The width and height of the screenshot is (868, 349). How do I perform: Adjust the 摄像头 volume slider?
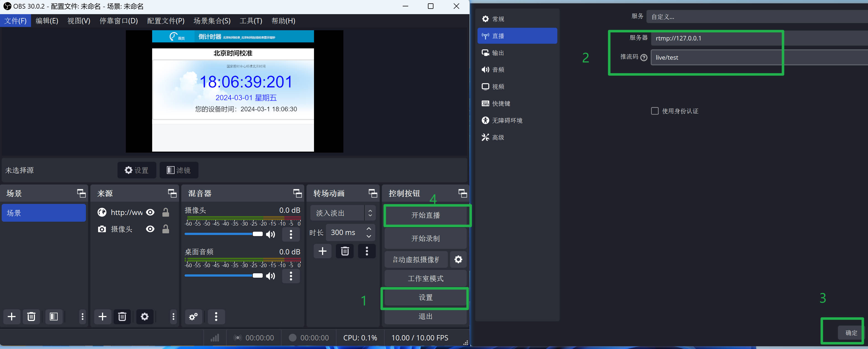click(224, 234)
